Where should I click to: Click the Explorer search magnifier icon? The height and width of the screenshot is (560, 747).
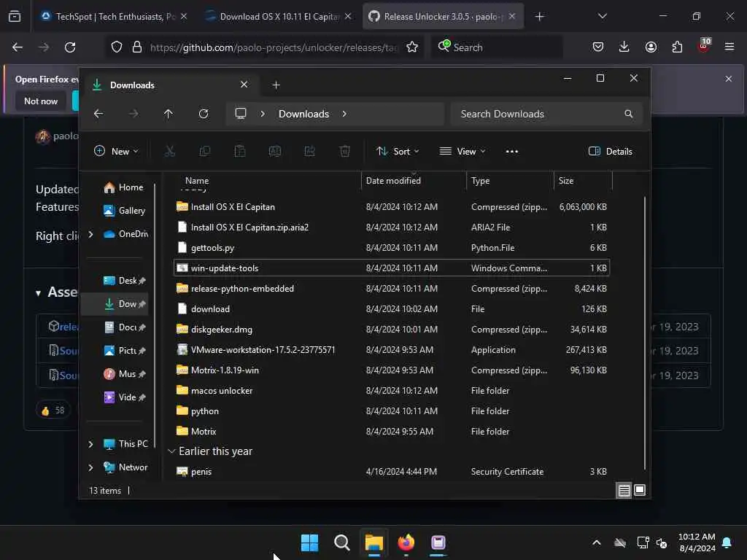click(628, 114)
